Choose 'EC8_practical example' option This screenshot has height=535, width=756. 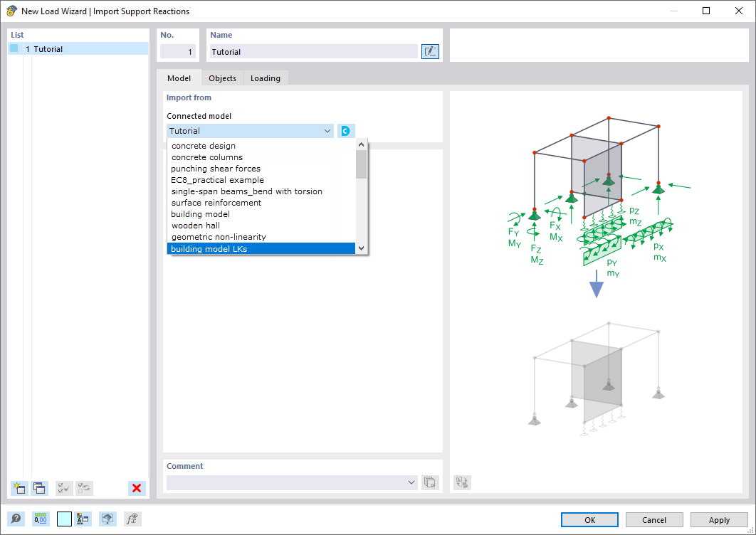(x=261, y=180)
